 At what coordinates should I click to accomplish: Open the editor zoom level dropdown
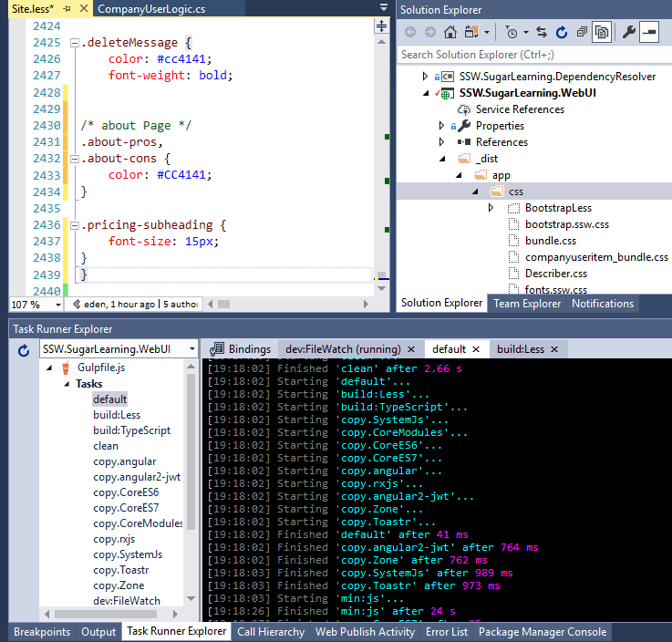[x=58, y=304]
